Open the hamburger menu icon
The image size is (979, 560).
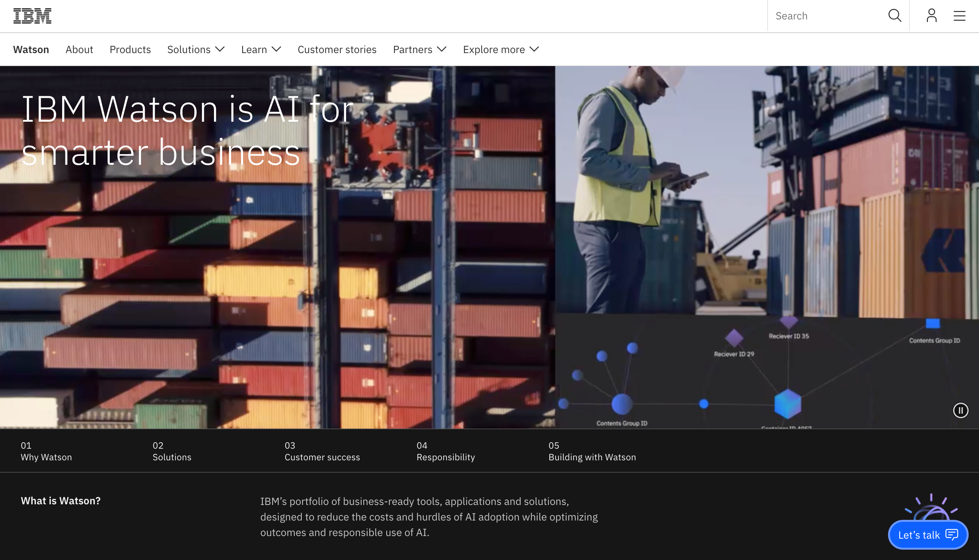(x=959, y=16)
